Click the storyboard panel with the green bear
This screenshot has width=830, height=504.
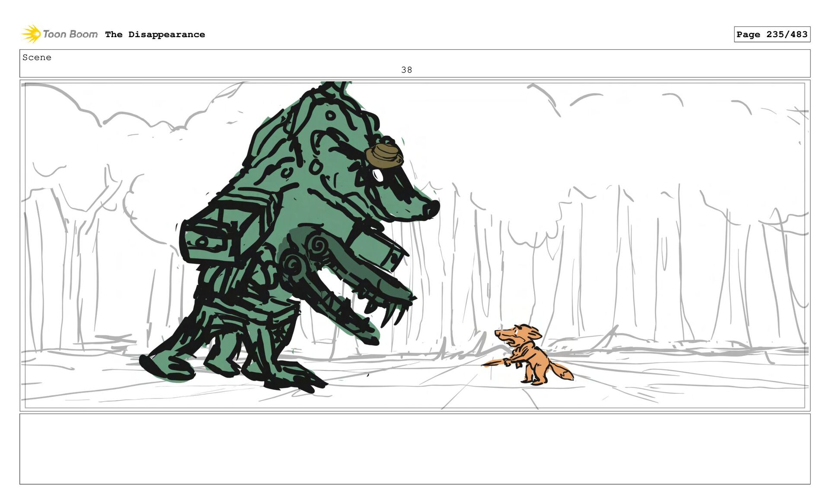pos(415,245)
